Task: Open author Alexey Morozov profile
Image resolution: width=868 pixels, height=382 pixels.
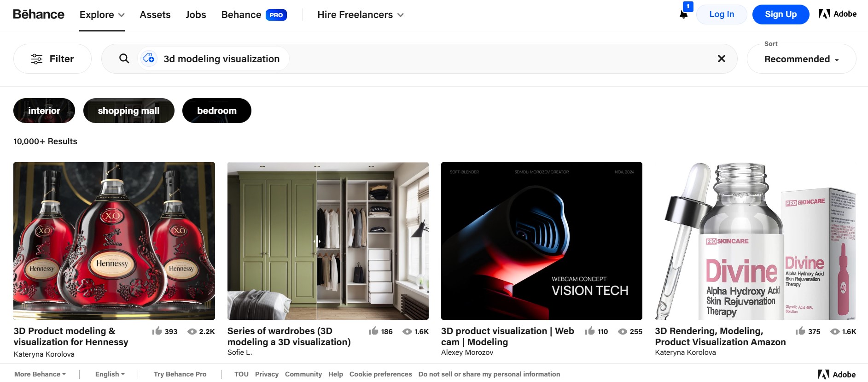Action: 467,352
